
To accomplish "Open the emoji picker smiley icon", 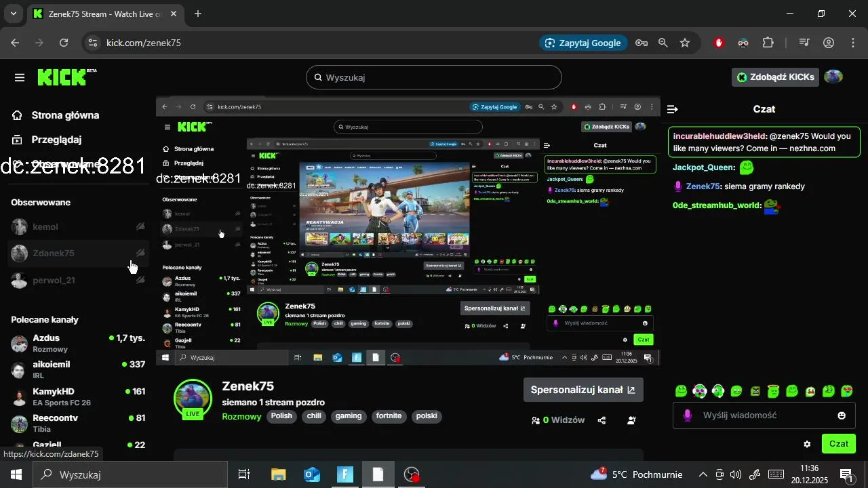I will pyautogui.click(x=842, y=415).
